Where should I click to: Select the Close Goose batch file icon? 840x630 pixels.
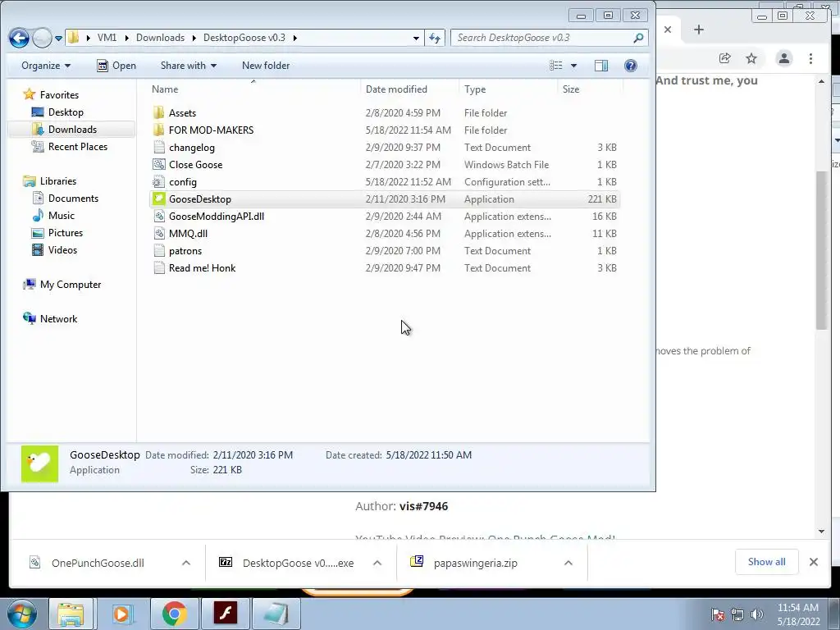[x=158, y=164]
